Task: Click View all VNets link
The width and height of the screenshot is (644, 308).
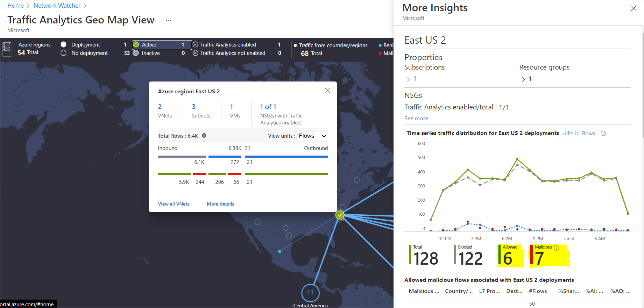Action: (x=174, y=204)
